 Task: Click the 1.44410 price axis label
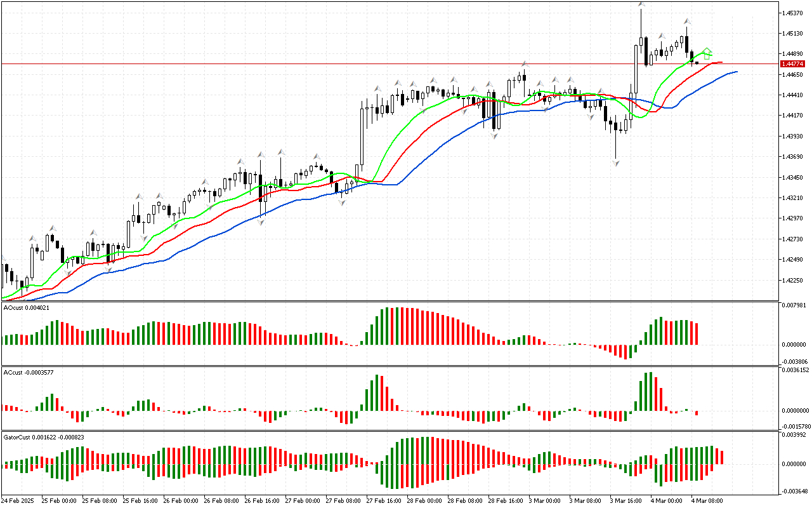[793, 95]
